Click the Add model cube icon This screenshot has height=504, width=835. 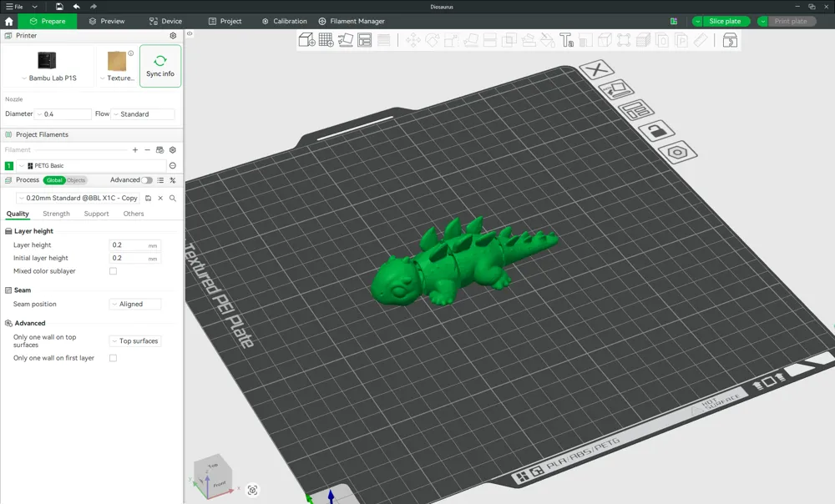tap(306, 40)
